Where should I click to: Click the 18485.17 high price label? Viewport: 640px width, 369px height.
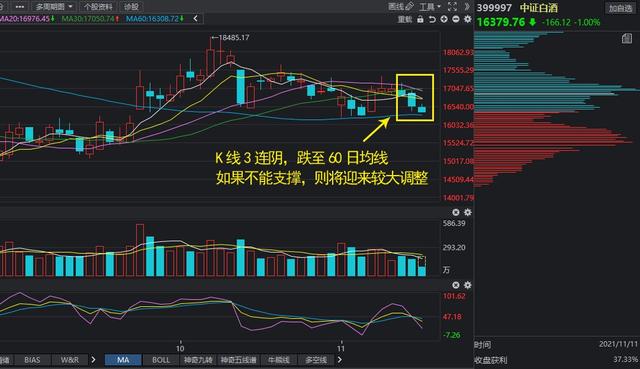pos(234,38)
